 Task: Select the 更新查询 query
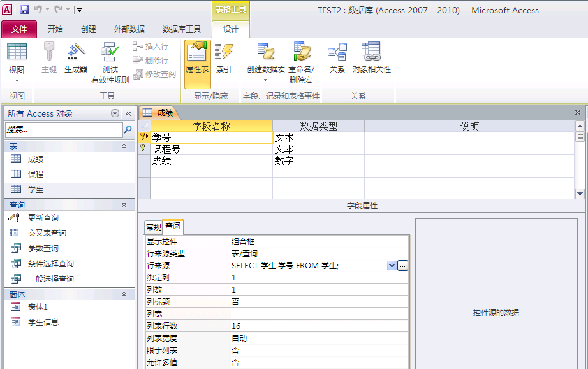pyautogui.click(x=70, y=218)
